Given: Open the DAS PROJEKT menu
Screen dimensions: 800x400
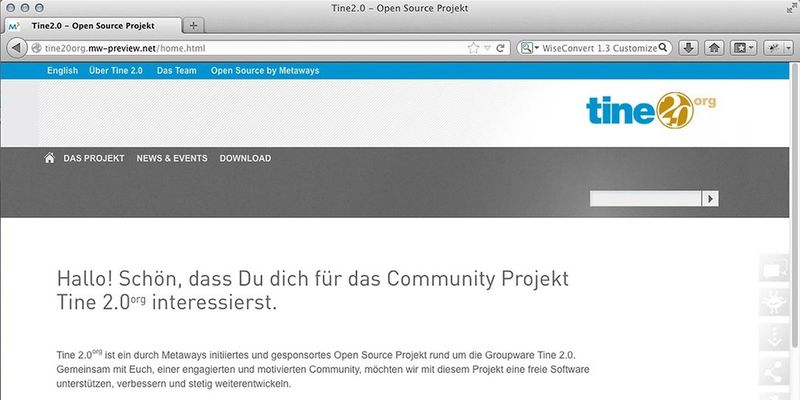Looking at the screenshot, I should point(94,158).
